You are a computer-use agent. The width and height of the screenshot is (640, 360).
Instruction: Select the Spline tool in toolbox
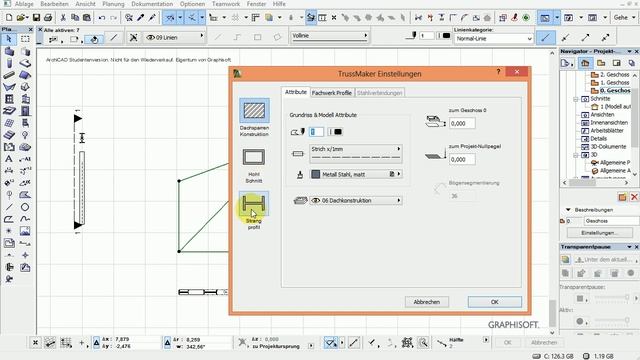pos(25,219)
